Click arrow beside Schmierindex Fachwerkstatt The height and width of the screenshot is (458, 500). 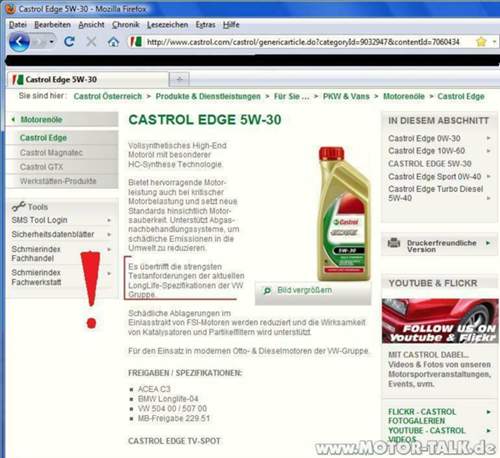[109, 274]
